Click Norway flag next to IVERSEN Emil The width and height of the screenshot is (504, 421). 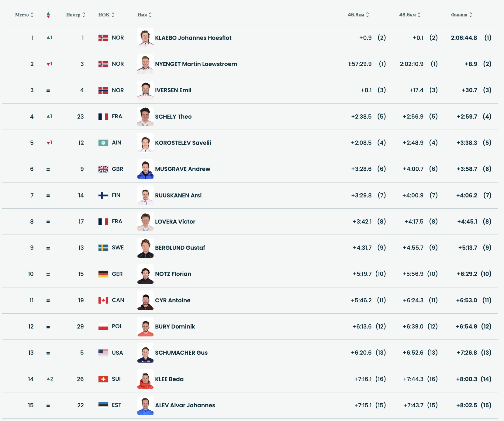[x=103, y=90]
